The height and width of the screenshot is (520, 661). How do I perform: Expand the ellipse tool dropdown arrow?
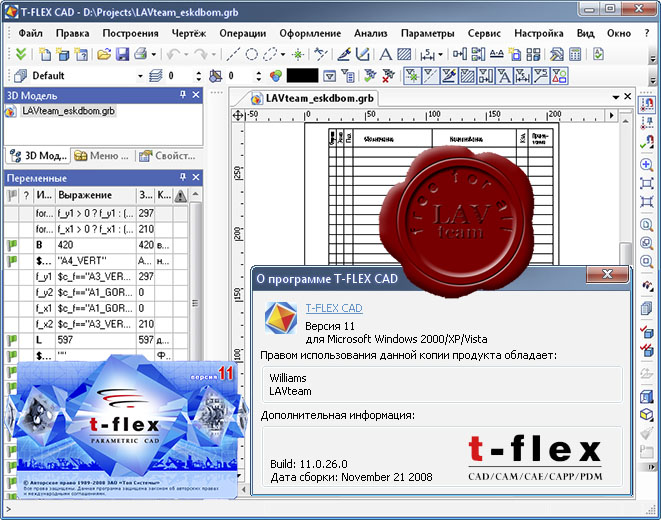click(x=282, y=54)
